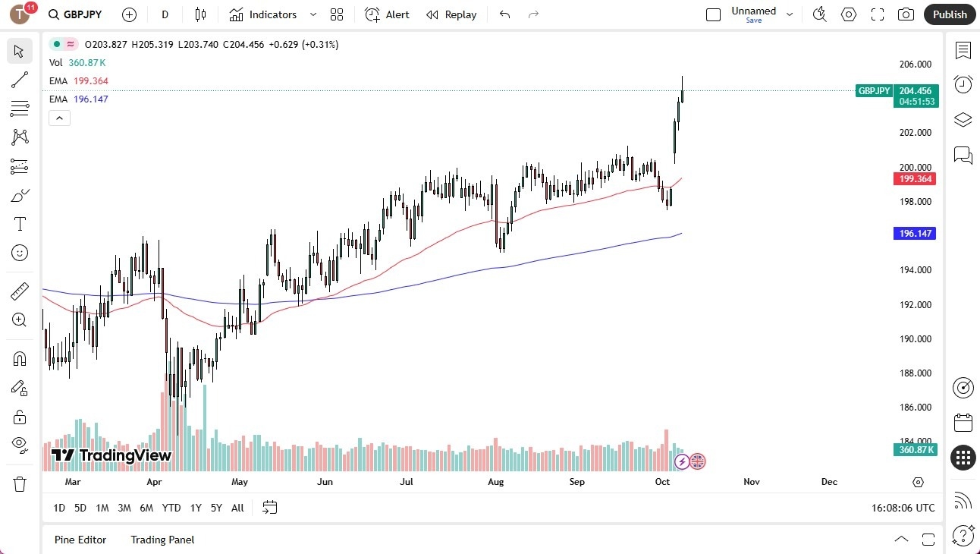Screen dimensions: 980x554
Task: Select the Text annotation tool
Action: (20, 224)
